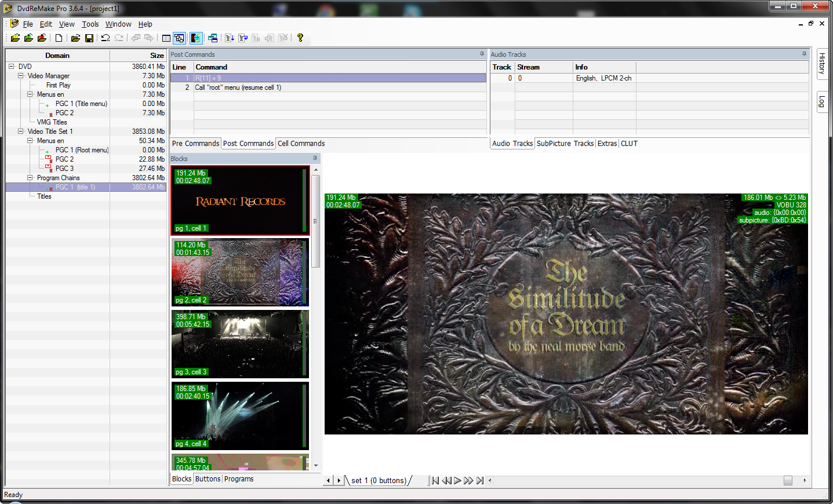Jump to last frame with skip-end button
833x504 pixels.
pyautogui.click(x=480, y=480)
